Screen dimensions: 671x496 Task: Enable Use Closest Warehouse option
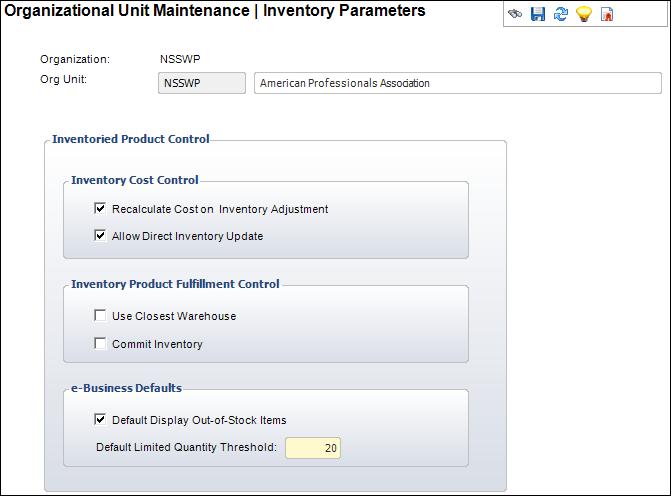point(100,315)
